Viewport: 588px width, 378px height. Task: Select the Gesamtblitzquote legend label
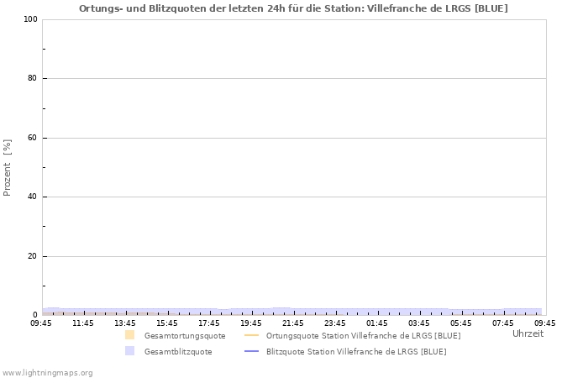[178, 352]
